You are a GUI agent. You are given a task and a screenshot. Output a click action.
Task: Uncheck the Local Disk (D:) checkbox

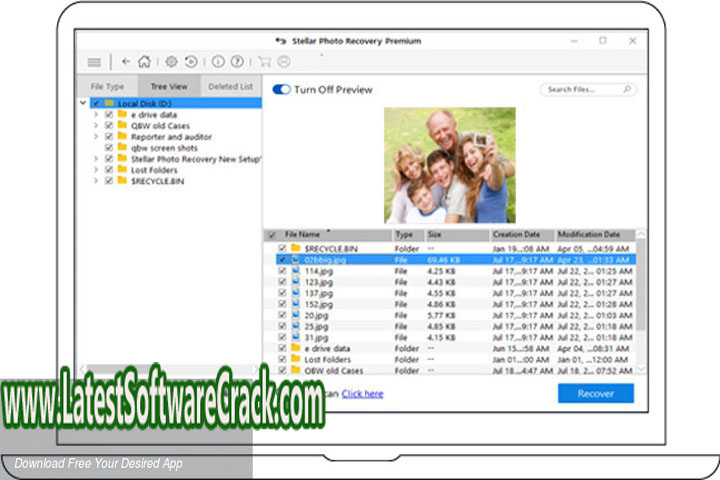[x=96, y=103]
